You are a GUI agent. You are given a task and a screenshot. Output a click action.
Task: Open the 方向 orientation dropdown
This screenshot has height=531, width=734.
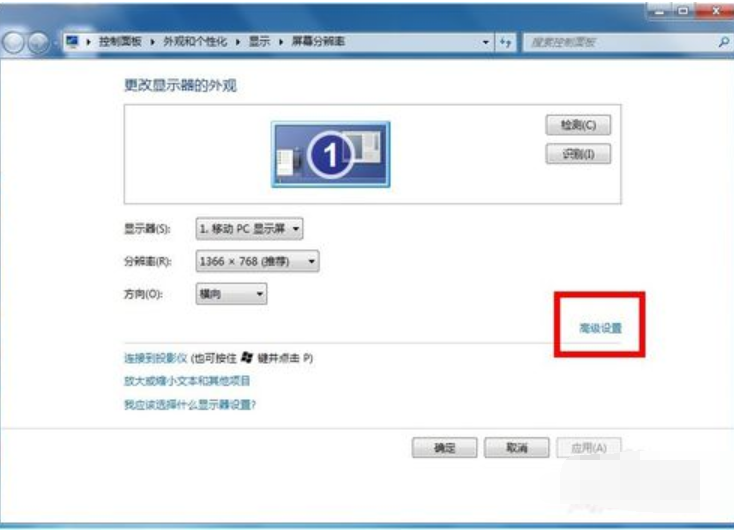(231, 294)
